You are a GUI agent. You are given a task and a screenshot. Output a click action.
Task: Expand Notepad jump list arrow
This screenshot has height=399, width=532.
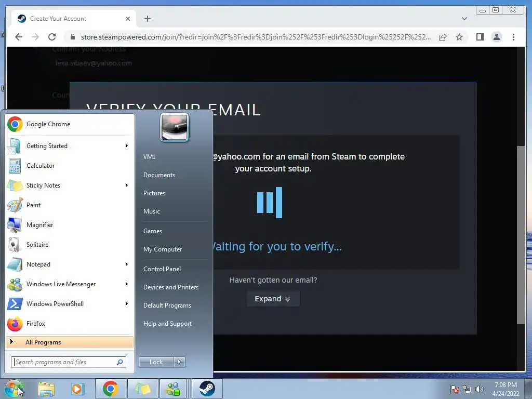[127, 264]
